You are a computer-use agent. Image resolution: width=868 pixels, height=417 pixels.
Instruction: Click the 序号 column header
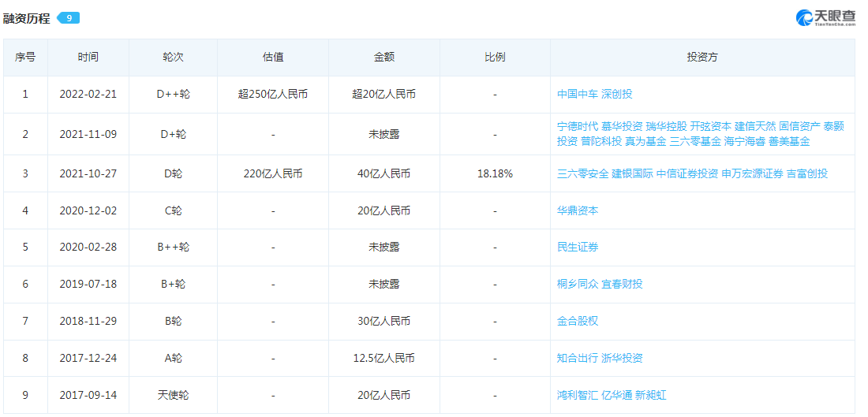(25, 57)
